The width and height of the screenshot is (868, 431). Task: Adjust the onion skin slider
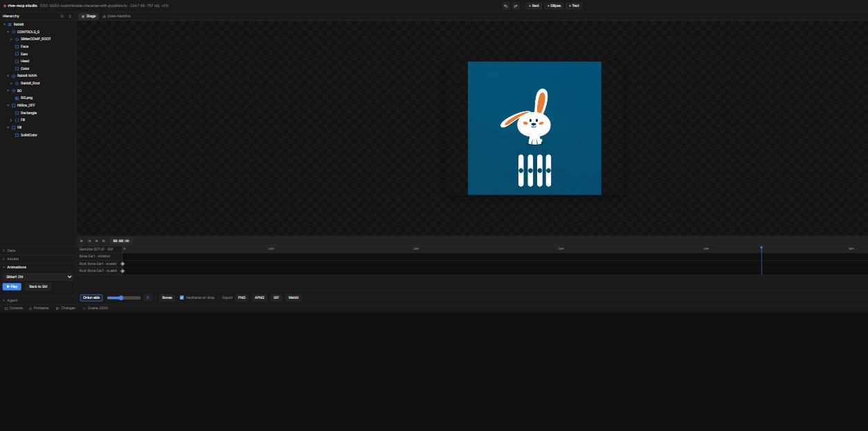124,297
